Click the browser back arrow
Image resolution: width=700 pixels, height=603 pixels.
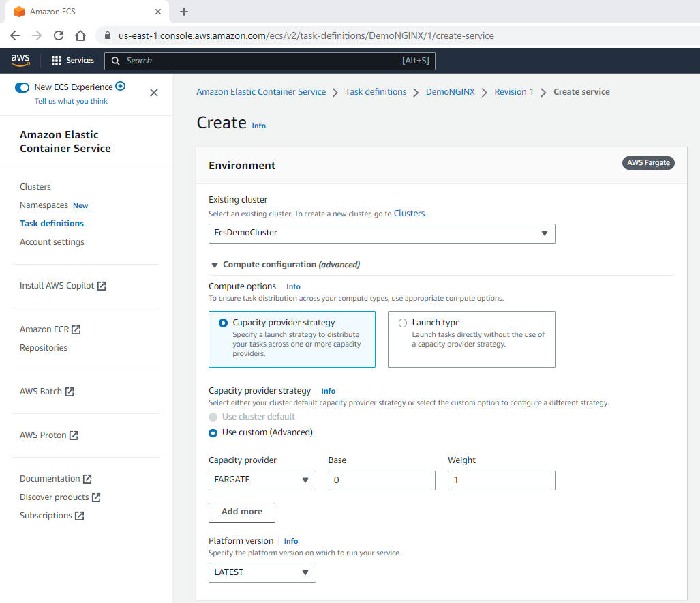[15, 35]
